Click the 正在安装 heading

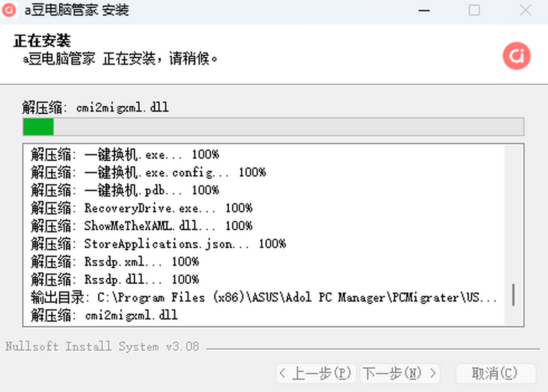pos(42,41)
